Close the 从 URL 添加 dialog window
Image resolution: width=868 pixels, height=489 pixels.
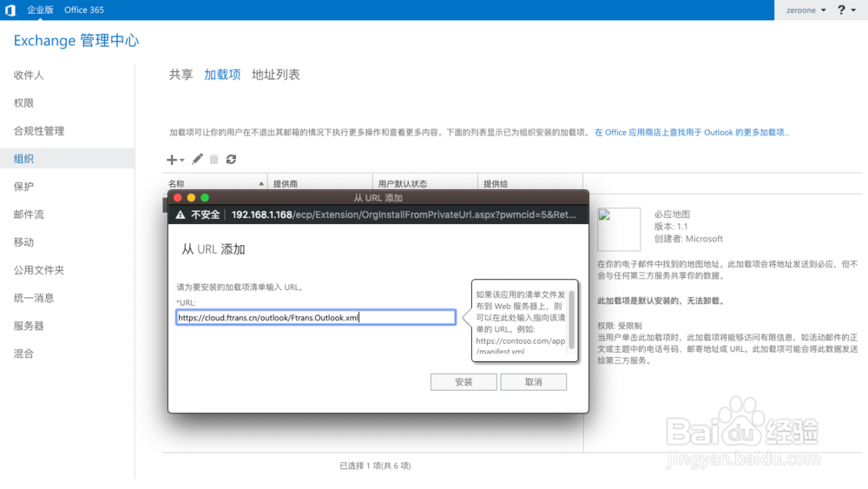pyautogui.click(x=178, y=198)
